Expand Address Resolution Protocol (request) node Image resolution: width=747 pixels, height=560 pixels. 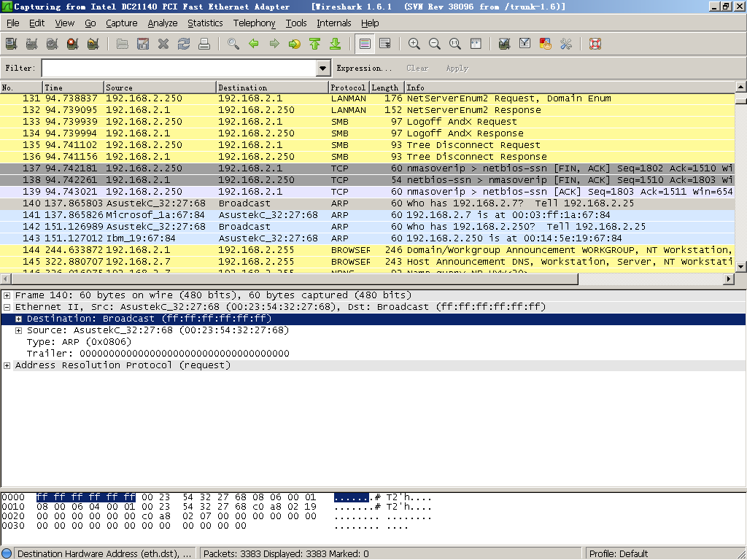click(7, 366)
